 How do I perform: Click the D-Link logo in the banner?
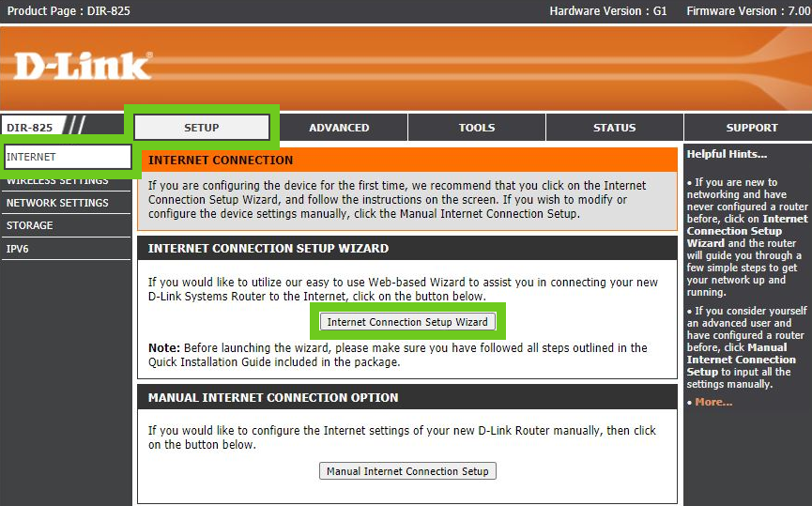(83, 66)
